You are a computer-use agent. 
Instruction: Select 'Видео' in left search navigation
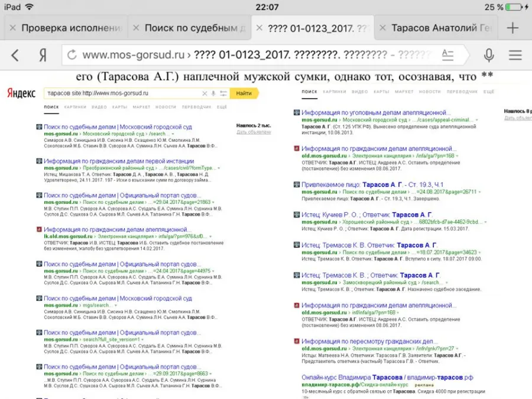click(x=99, y=107)
